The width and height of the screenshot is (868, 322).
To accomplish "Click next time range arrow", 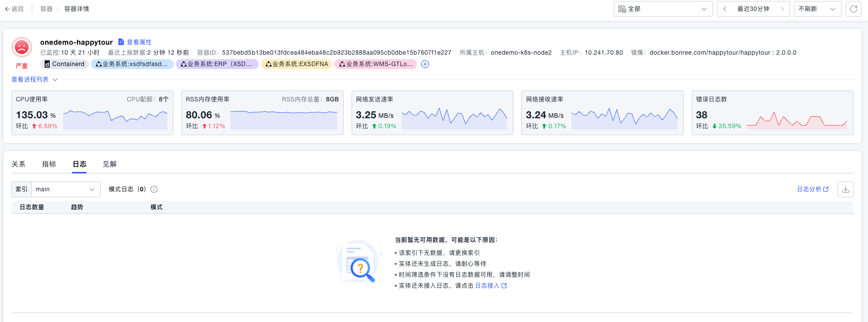I will pos(782,9).
